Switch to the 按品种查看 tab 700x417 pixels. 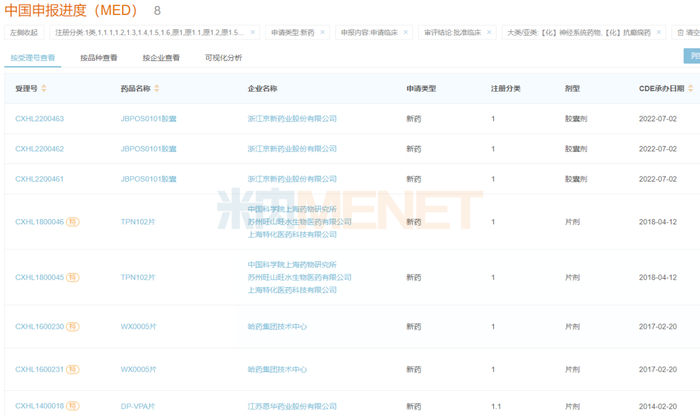pos(99,58)
